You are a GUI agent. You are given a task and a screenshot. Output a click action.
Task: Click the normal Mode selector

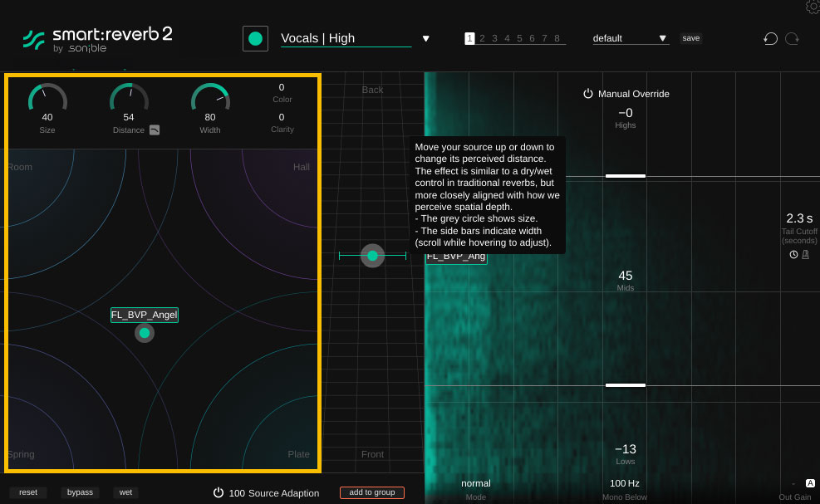(x=476, y=483)
